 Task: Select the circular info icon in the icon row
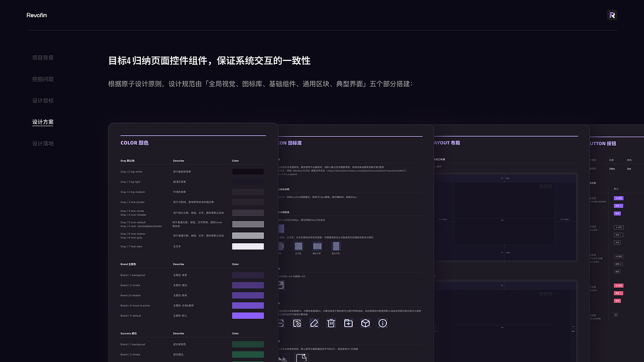(x=382, y=323)
